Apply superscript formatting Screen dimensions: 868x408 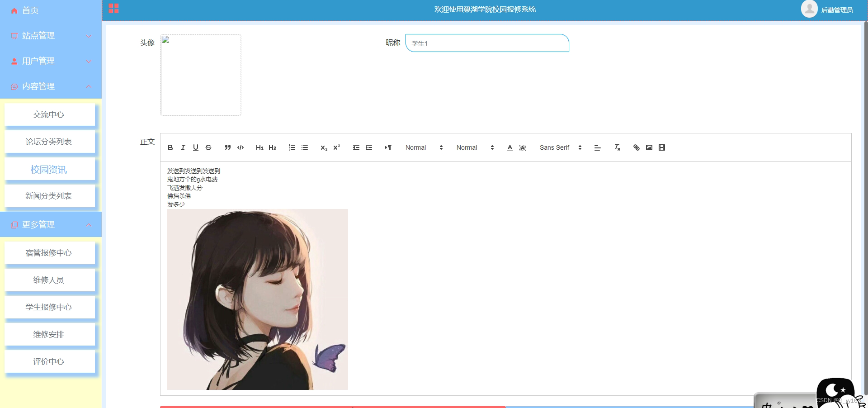coord(336,147)
